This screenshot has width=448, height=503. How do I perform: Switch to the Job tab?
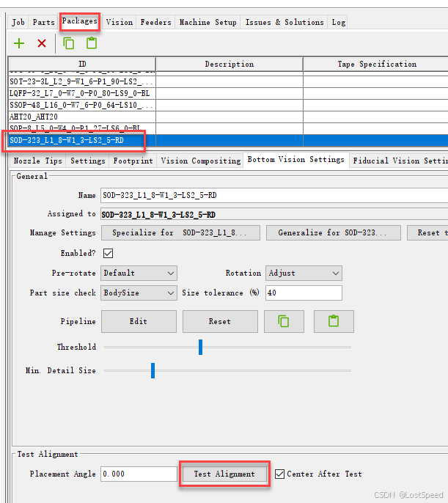(x=18, y=22)
